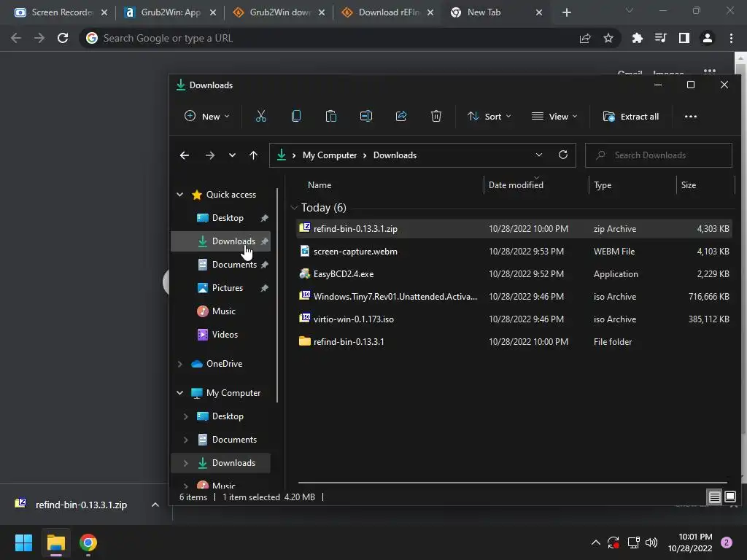Click the Copy icon in Explorer toolbar

(296, 116)
